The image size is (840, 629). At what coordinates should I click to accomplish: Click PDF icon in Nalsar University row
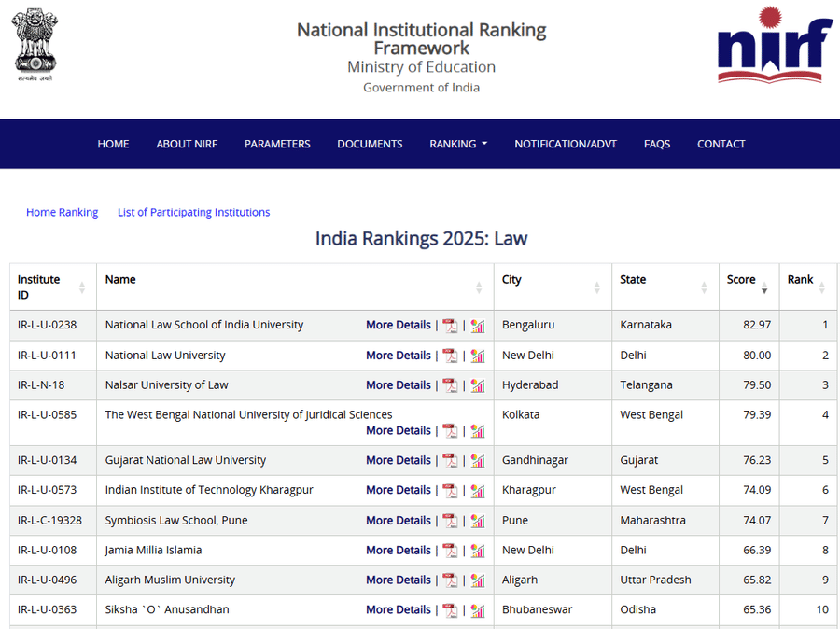451,385
